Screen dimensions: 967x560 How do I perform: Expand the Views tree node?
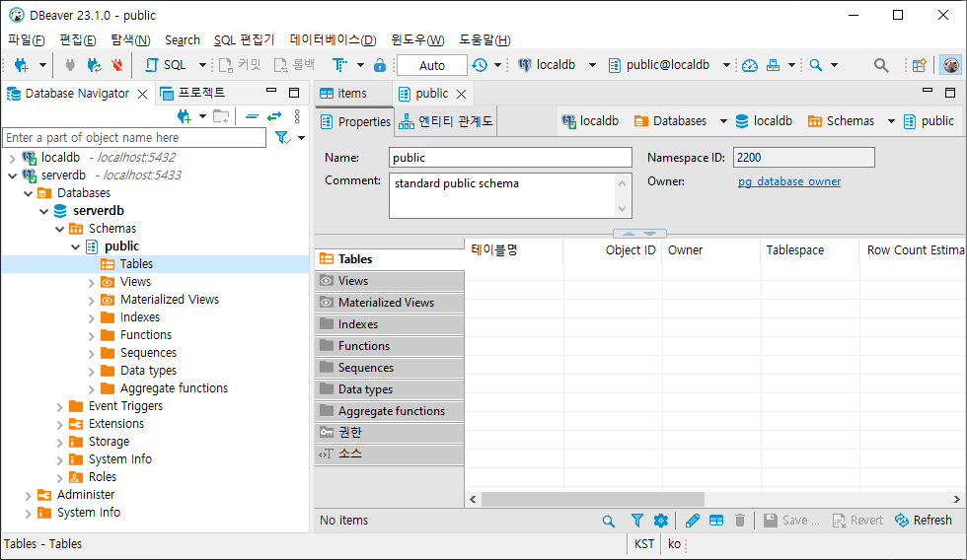click(91, 283)
